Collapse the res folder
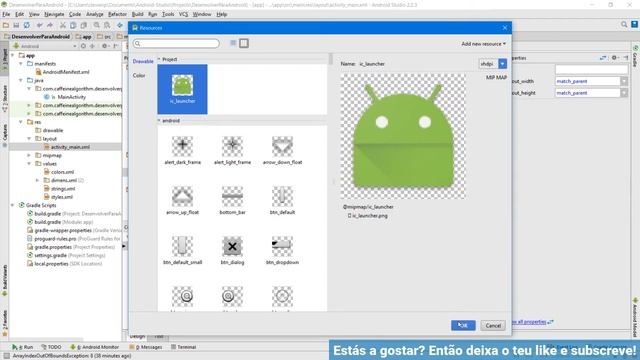640x360 pixels. click(x=21, y=122)
